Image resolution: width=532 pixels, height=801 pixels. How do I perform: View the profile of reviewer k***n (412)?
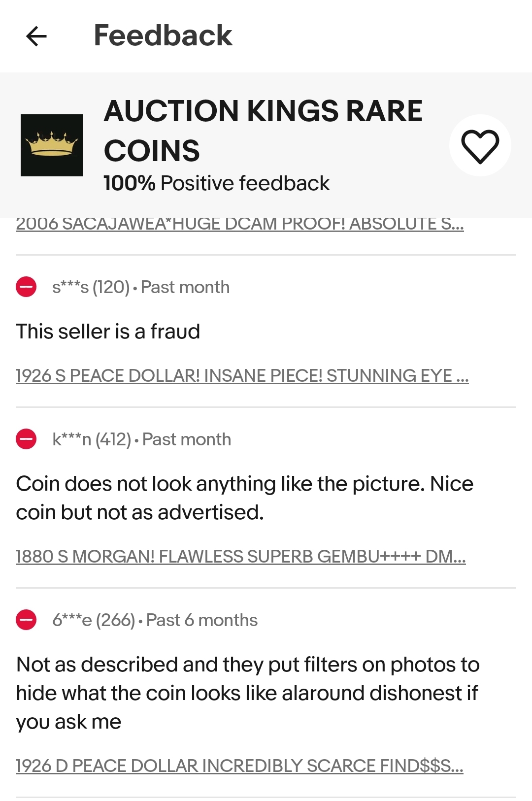92,439
